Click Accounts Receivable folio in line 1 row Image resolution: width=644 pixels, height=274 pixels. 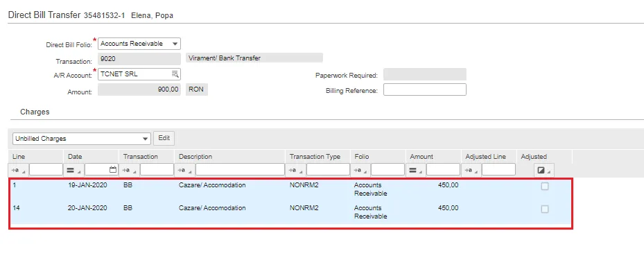coord(370,189)
